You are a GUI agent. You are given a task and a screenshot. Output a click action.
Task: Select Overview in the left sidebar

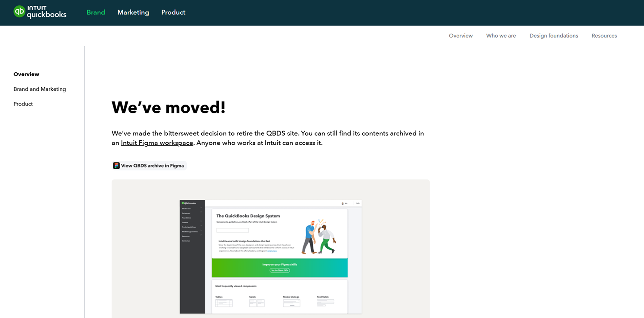click(x=26, y=74)
